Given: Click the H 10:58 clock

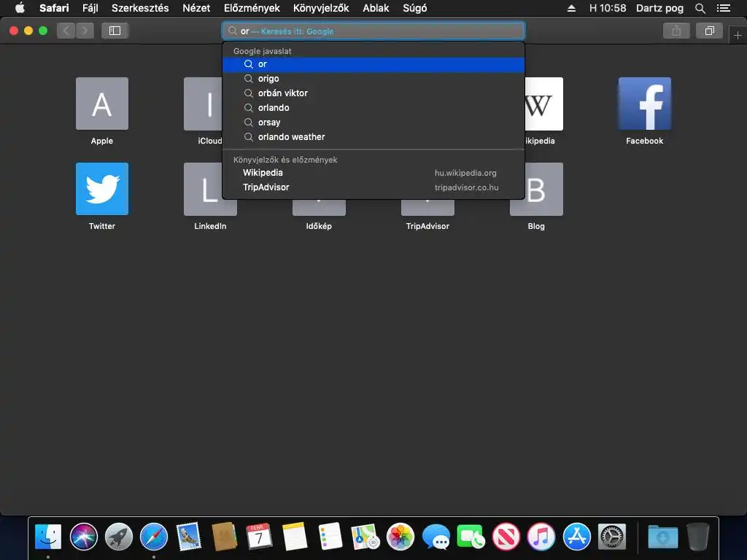Looking at the screenshot, I should pyautogui.click(x=608, y=8).
